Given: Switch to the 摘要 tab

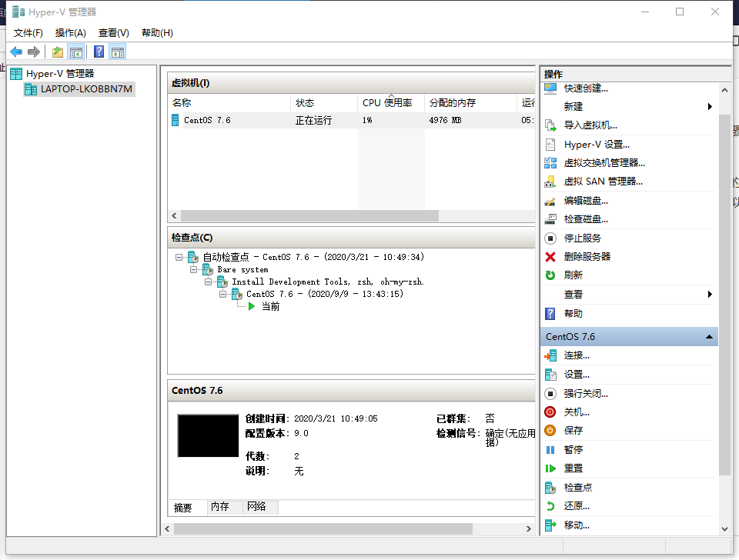Looking at the screenshot, I should tap(183, 507).
